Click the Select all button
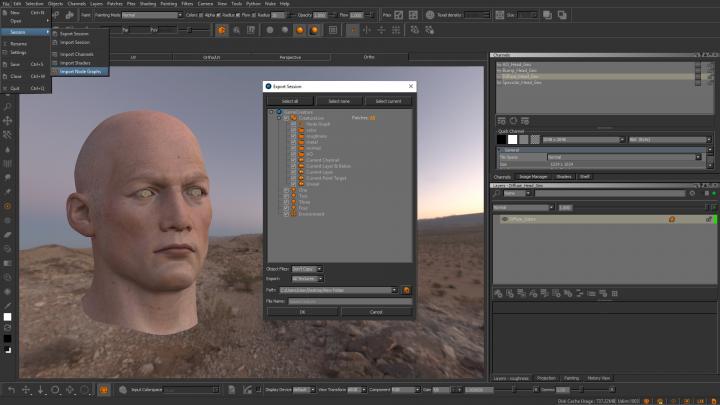 pyautogui.click(x=289, y=101)
